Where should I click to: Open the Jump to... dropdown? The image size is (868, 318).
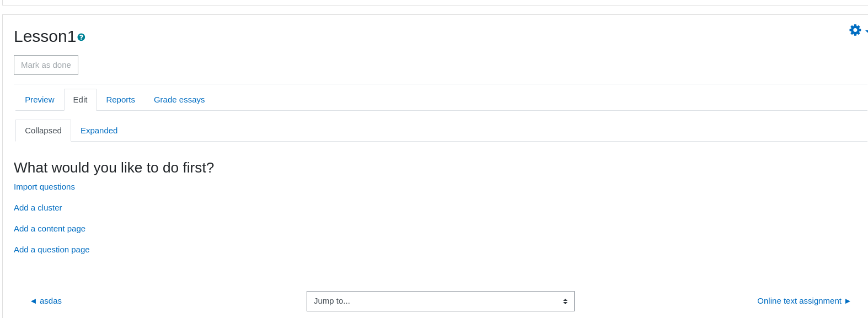coord(440,301)
